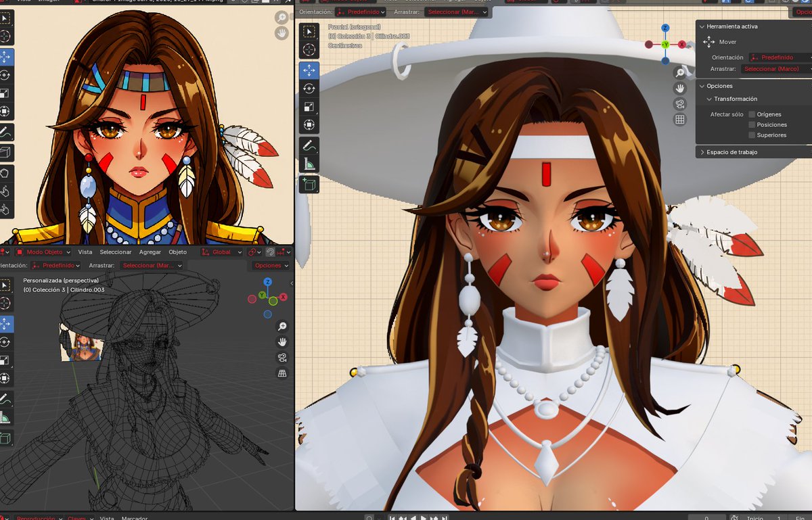Open the Seleccionar menu
The height and width of the screenshot is (520, 812).
pos(116,252)
